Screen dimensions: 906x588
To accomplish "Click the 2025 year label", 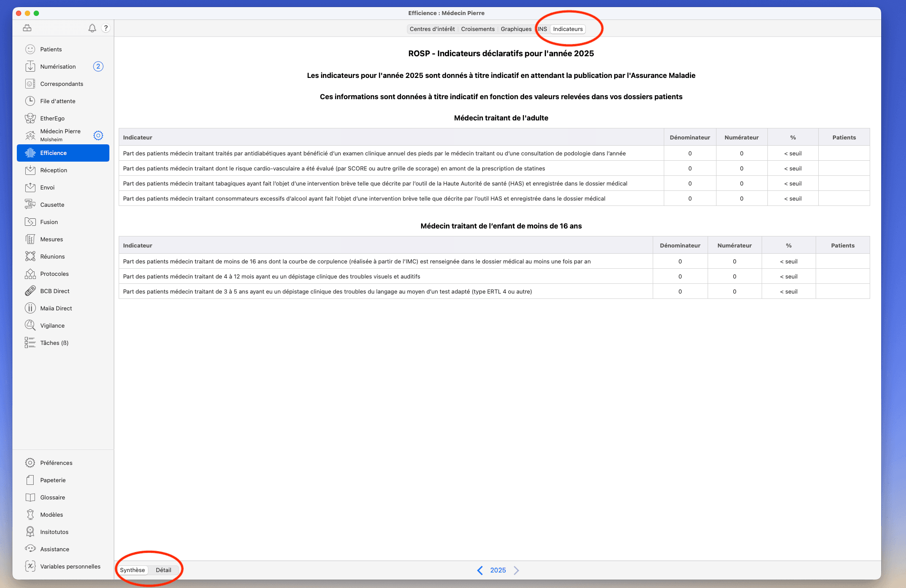I will click(x=498, y=570).
